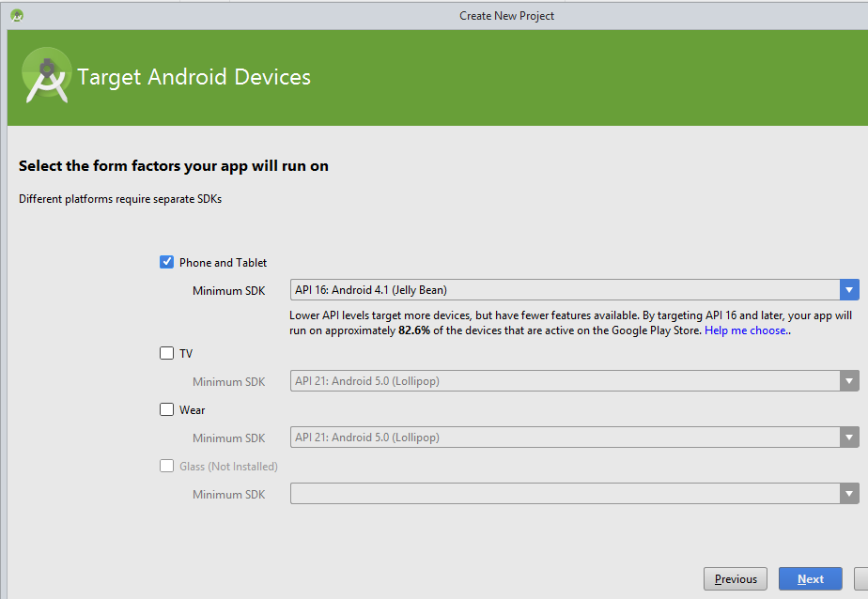This screenshot has width=868, height=599.
Task: Click the Glass (Not Installed) checkbox
Action: coord(167,466)
